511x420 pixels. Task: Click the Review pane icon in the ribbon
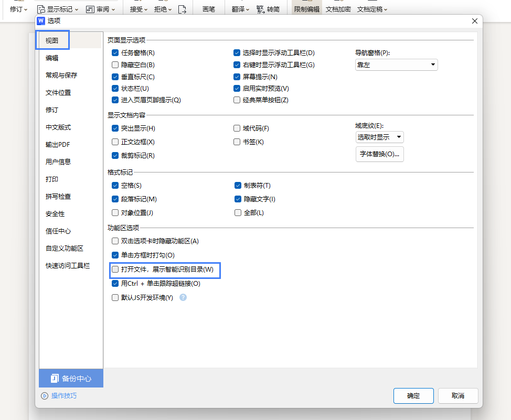pyautogui.click(x=90, y=9)
